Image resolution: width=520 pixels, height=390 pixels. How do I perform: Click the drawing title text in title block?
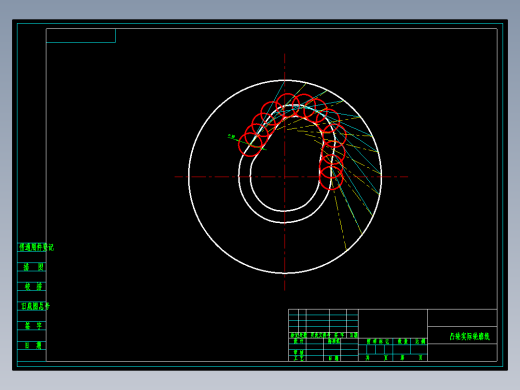[469, 336]
